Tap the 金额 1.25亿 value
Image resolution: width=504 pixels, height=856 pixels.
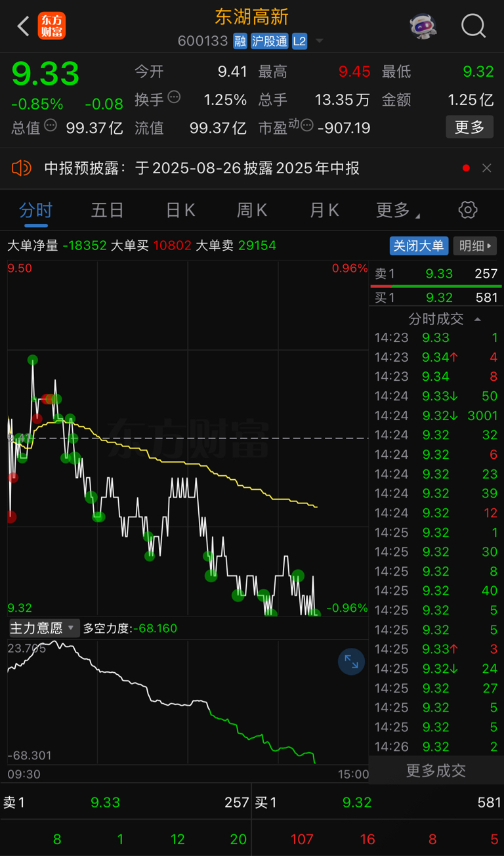pyautogui.click(x=471, y=100)
